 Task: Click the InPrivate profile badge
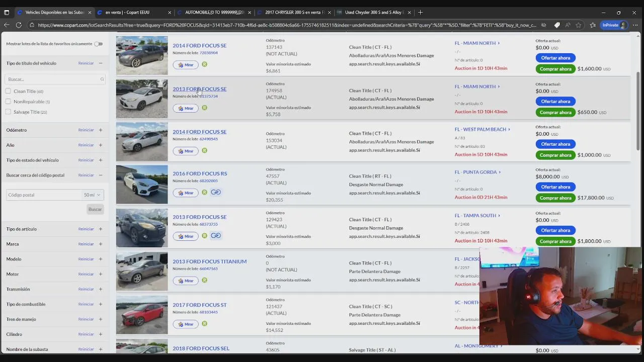pyautogui.click(x=614, y=25)
